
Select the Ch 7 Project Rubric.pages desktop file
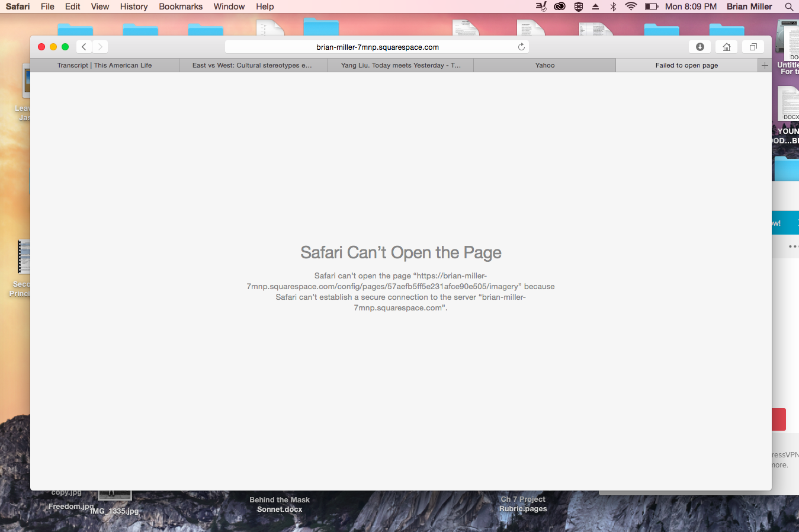(523, 504)
